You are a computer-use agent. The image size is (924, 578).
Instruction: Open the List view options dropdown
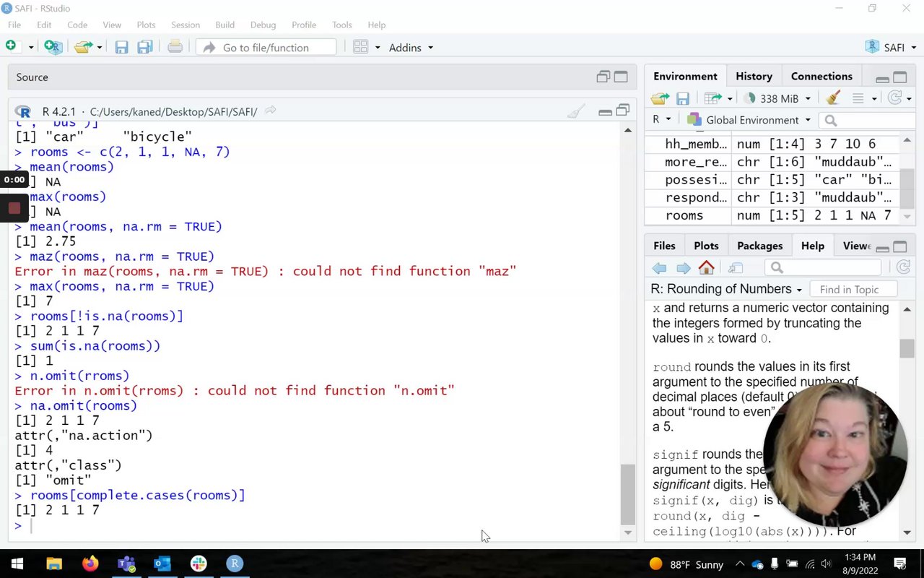point(864,98)
